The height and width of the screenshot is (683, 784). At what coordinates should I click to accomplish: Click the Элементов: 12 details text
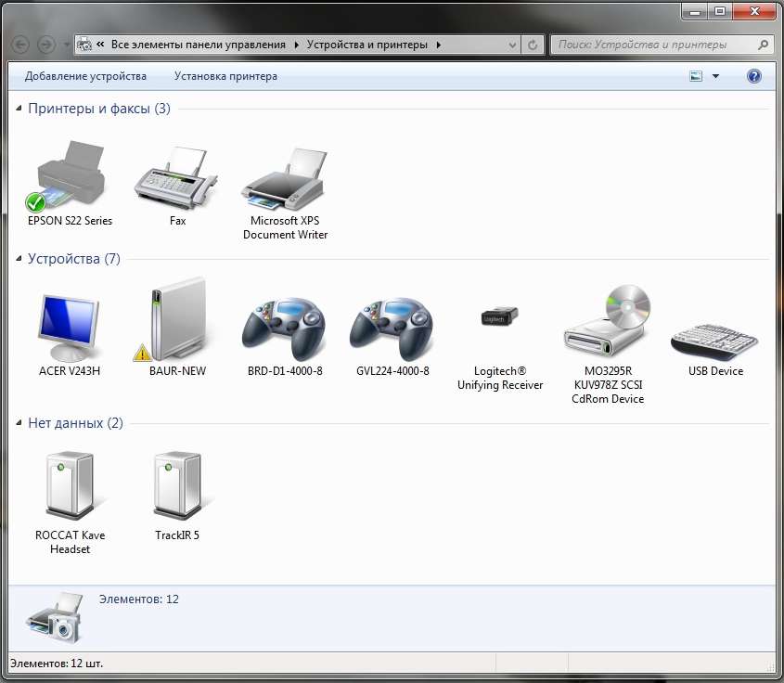pos(138,599)
